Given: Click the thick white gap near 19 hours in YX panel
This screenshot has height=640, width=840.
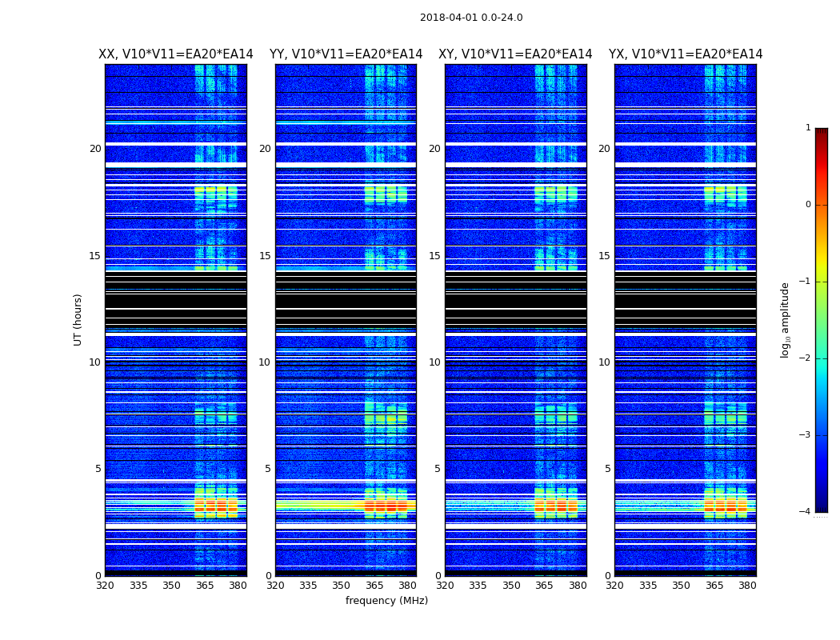Looking at the screenshot, I should (685, 164).
